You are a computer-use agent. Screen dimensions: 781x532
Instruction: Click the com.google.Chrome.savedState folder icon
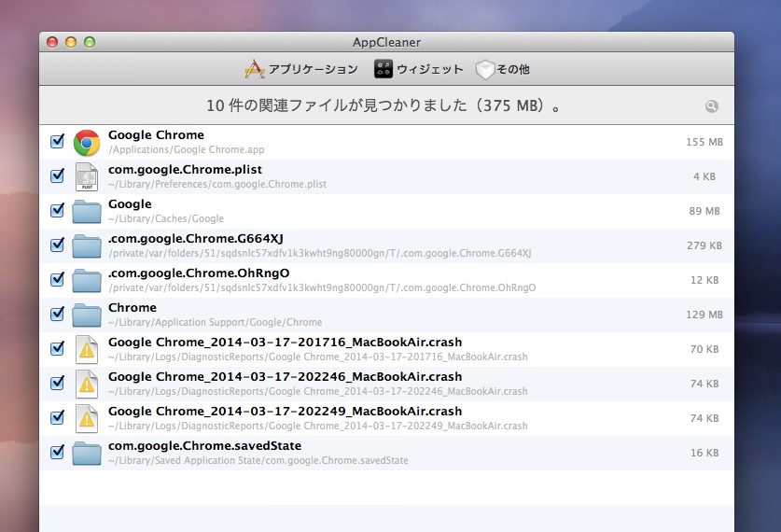tap(87, 453)
